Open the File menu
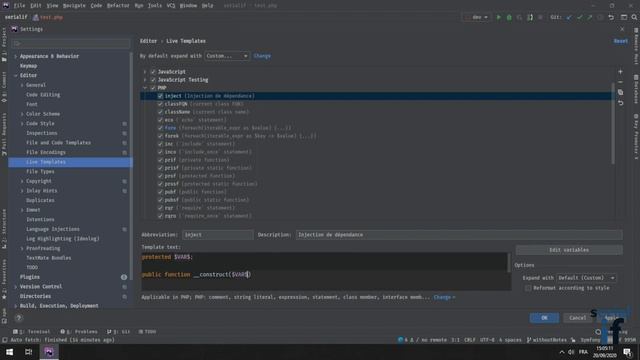 pyautogui.click(x=19, y=6)
